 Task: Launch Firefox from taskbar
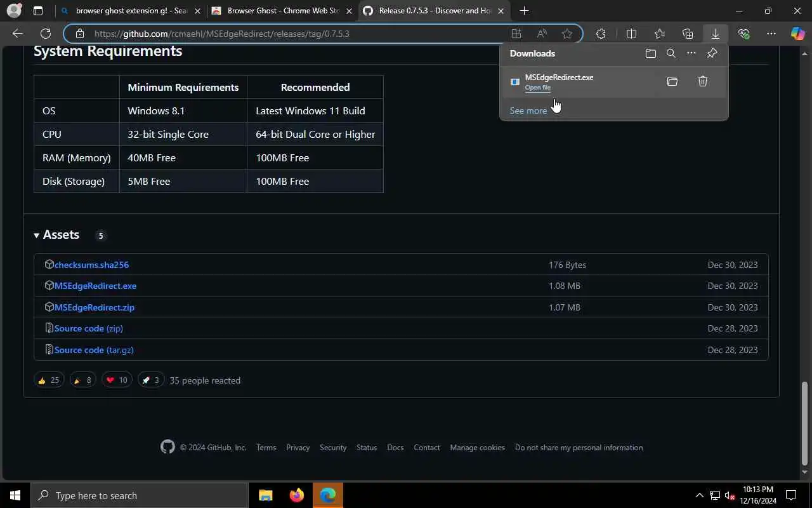point(296,495)
